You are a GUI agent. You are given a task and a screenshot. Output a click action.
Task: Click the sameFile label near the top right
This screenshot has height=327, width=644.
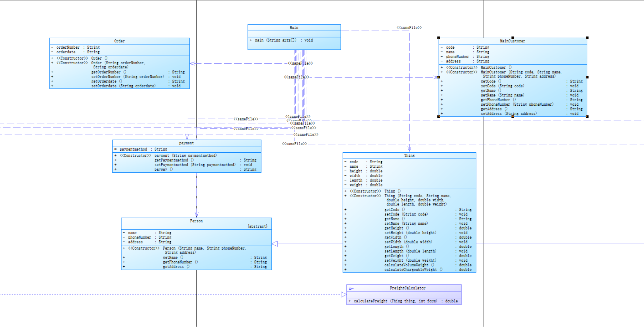point(409,28)
